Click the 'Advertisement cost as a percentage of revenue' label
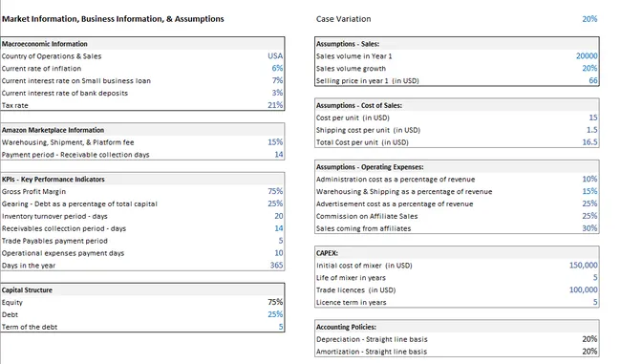The height and width of the screenshot is (364, 621). (395, 204)
